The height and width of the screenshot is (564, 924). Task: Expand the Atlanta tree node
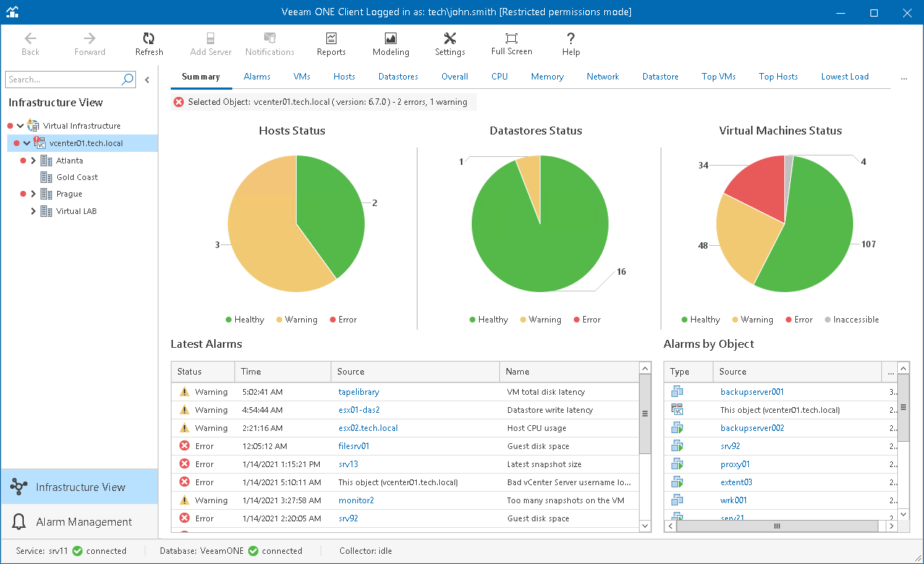click(x=33, y=161)
